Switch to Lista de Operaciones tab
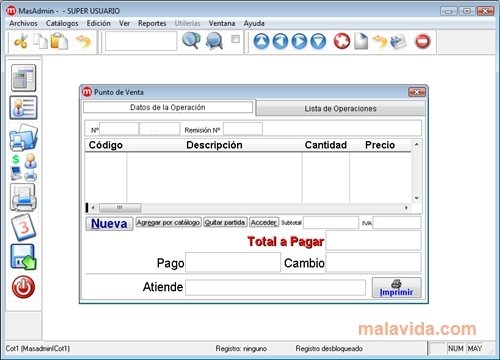Viewport: 500px width, 360px height. [340, 109]
